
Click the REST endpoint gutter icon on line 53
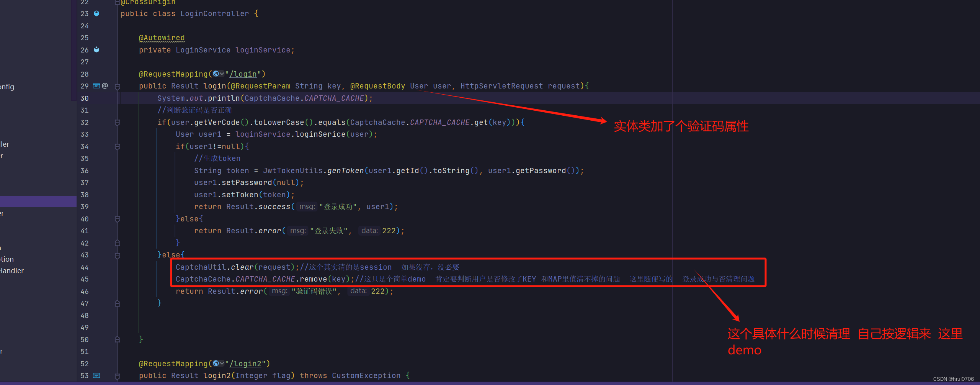[96, 376]
